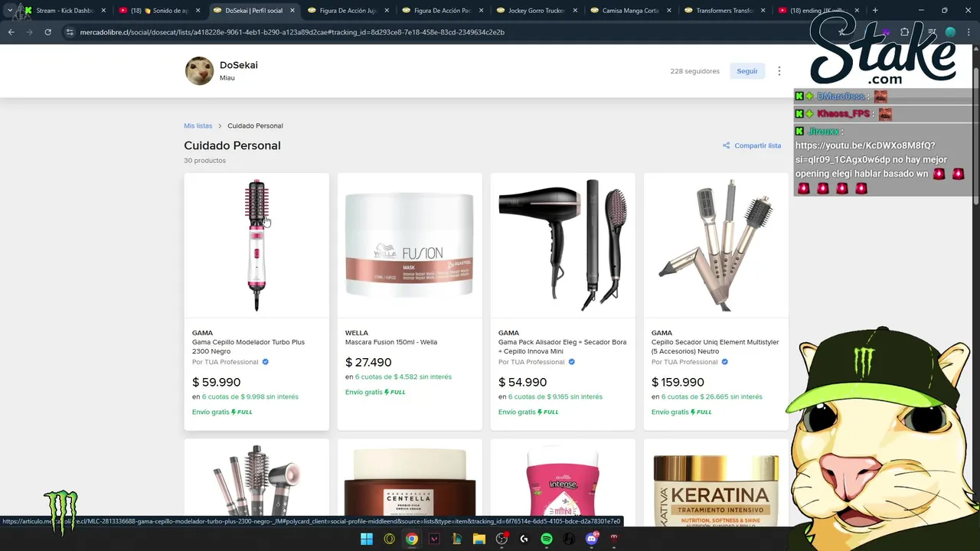Switch to the Figura De Acción Pa tab
The height and width of the screenshot is (551, 980).
(442, 11)
